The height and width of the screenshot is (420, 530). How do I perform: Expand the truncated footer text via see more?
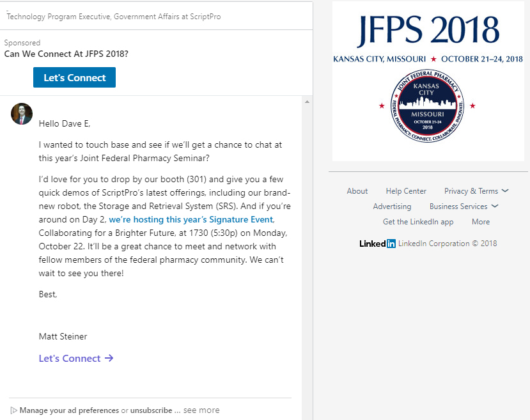point(201,410)
